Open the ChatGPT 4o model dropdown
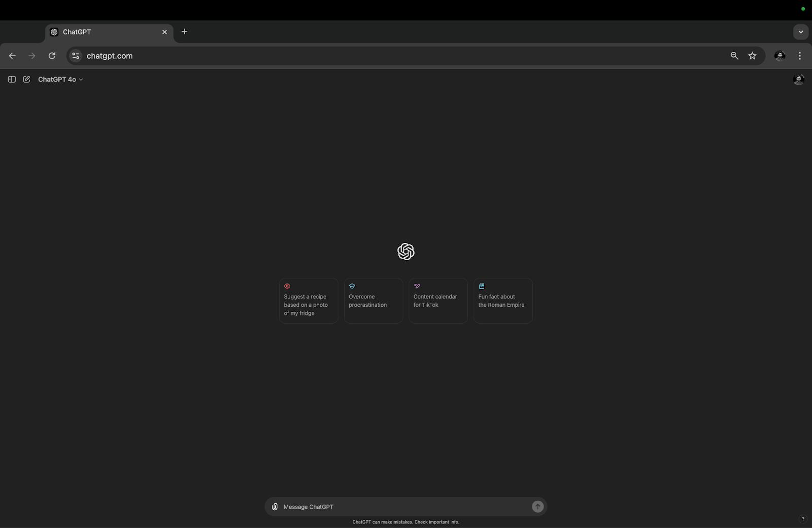 pyautogui.click(x=60, y=79)
